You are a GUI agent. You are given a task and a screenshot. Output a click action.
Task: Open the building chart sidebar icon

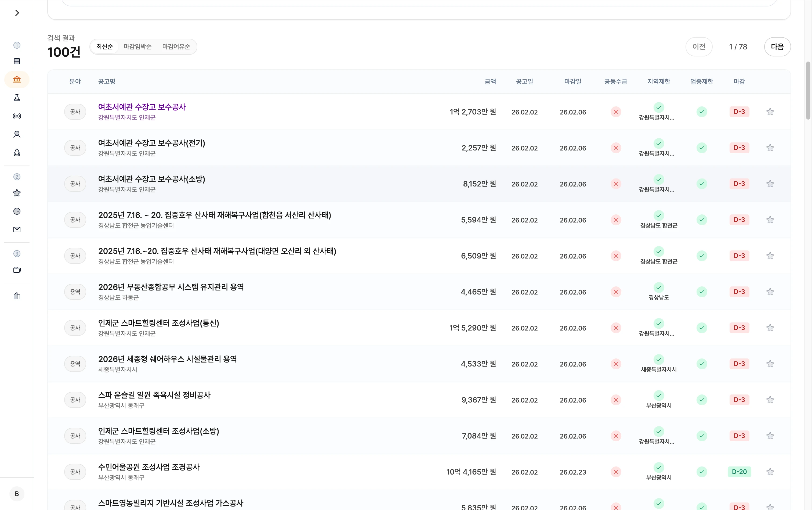(17, 296)
